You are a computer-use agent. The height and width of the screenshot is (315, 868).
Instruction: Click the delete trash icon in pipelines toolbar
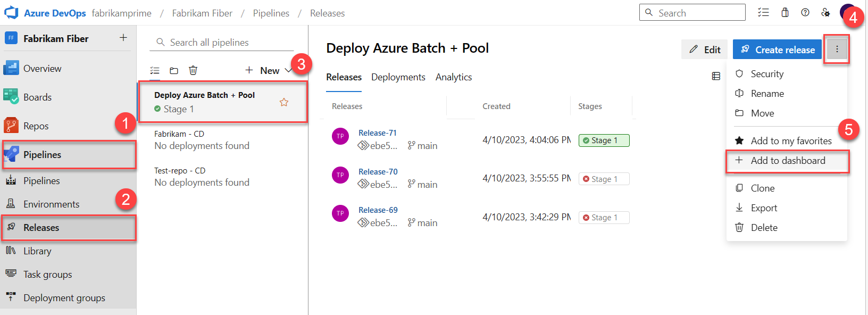pos(193,71)
